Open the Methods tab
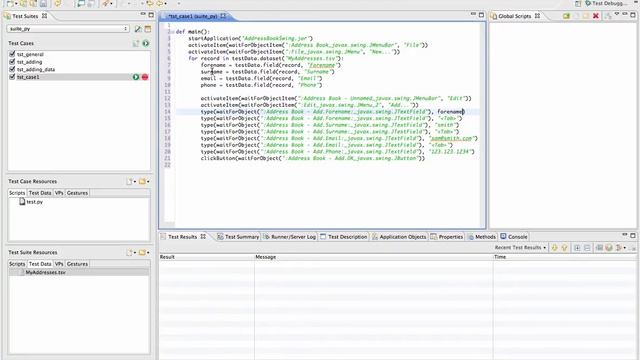 pos(482,237)
